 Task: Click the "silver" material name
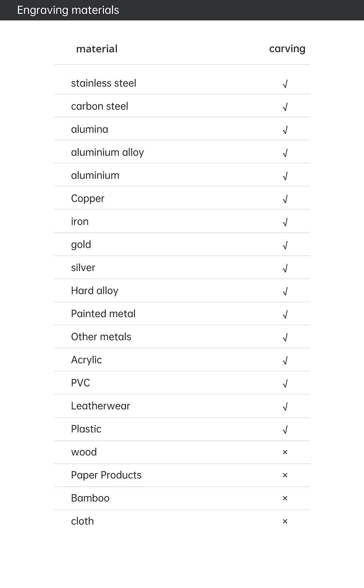[x=83, y=268]
